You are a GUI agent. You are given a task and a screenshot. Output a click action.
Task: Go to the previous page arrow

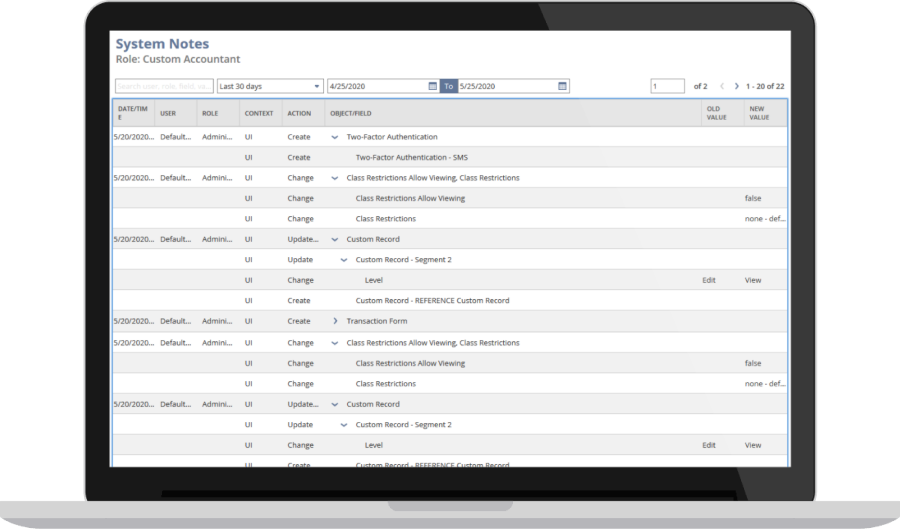(x=721, y=86)
